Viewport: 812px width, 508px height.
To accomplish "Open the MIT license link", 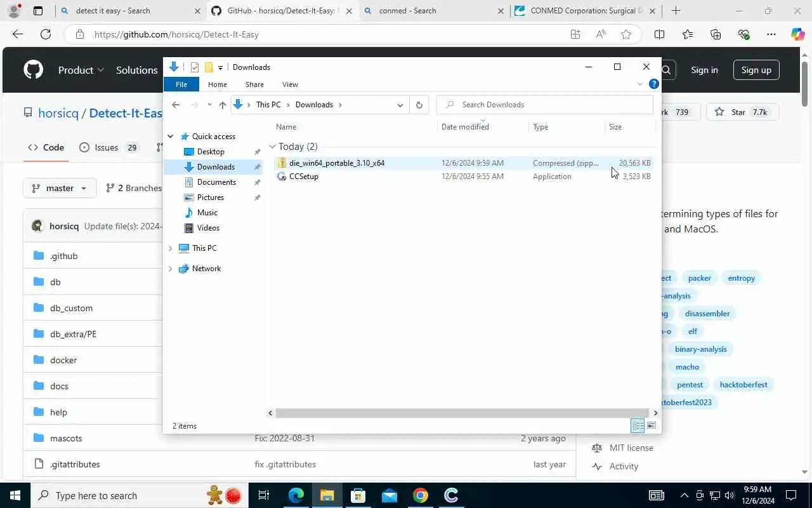I will coord(631,448).
